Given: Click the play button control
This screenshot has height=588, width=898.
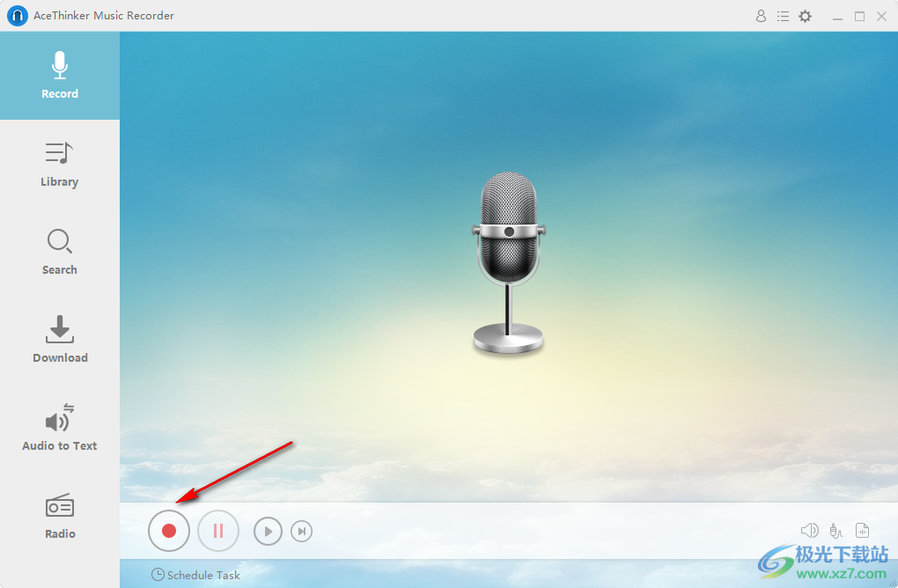Looking at the screenshot, I should tap(268, 531).
